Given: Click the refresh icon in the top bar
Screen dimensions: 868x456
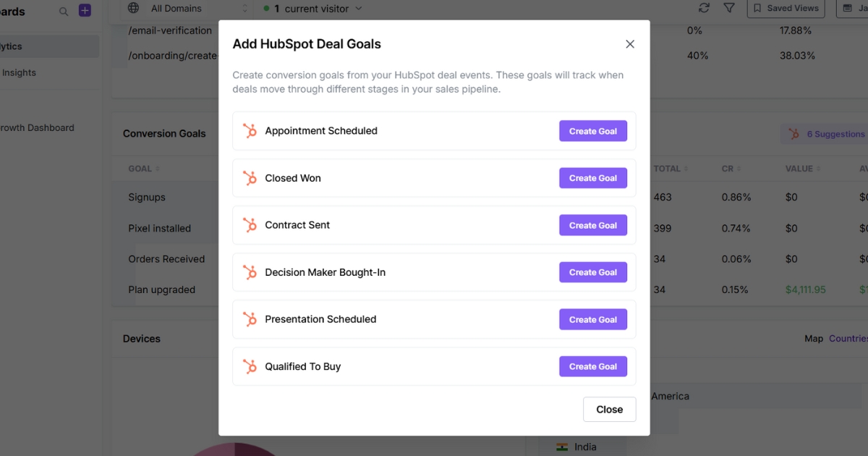Looking at the screenshot, I should tap(704, 8).
